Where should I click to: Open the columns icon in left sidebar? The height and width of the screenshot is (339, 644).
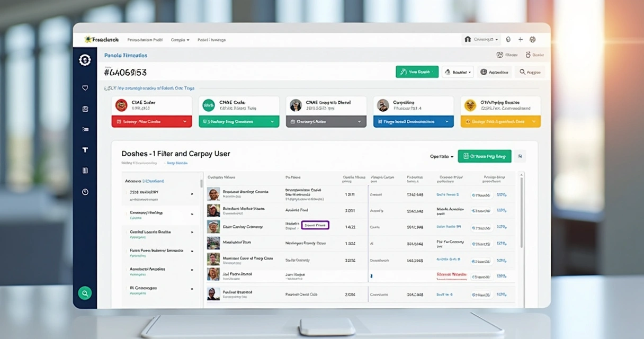[x=85, y=171]
